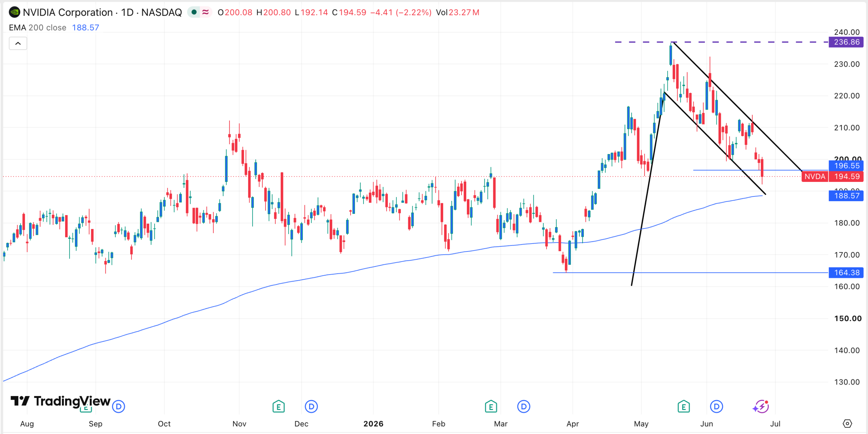Click the low price L192.14 value
This screenshot has width=868, height=434.
point(311,13)
